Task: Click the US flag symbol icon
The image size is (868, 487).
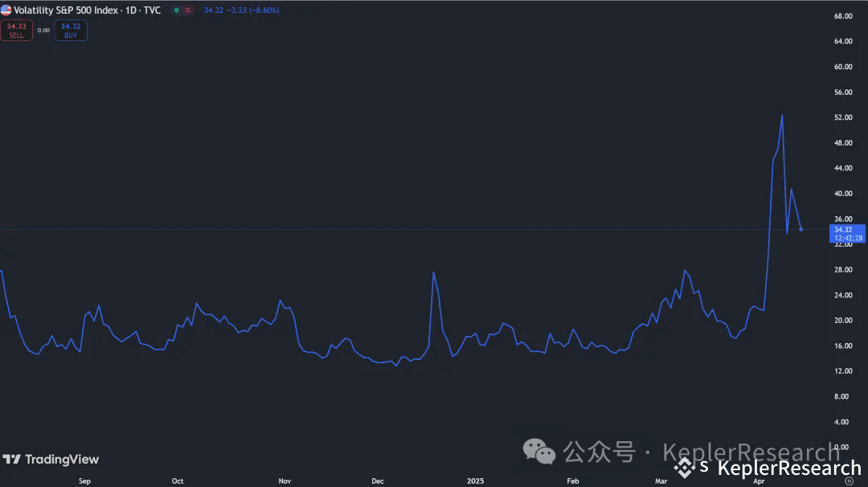Action: click(x=6, y=10)
